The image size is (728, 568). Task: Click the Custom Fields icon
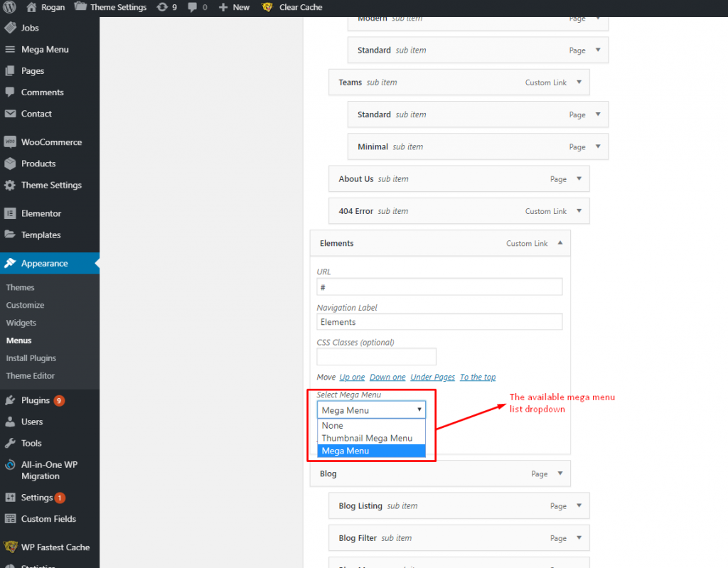[x=10, y=519]
